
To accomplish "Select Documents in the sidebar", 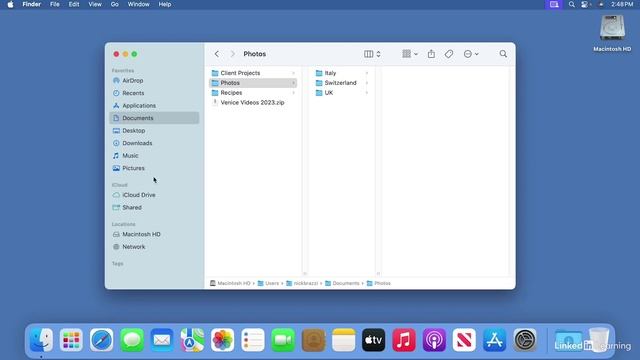I will pos(154,118).
